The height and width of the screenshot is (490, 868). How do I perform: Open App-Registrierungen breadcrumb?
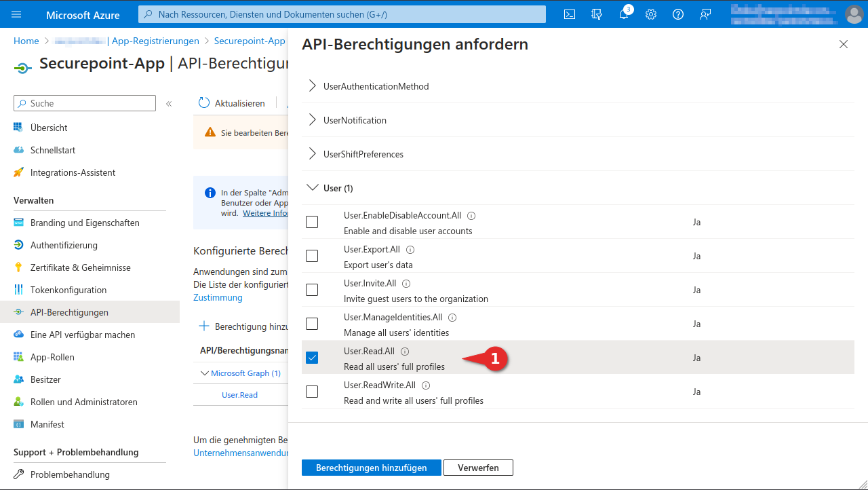click(x=155, y=41)
